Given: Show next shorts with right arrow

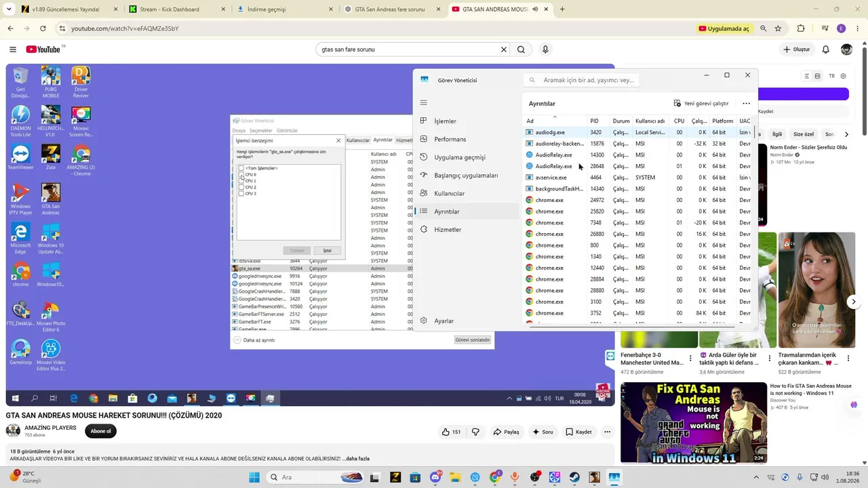Looking at the screenshot, I should (854, 302).
